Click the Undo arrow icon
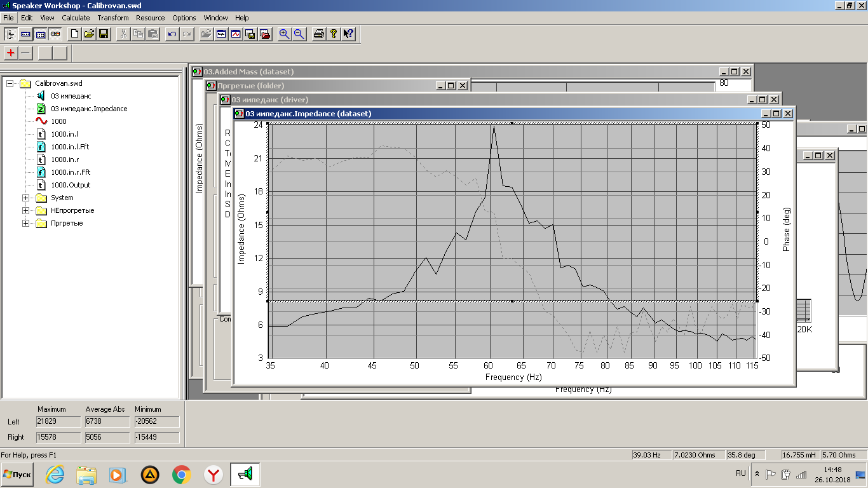 [172, 34]
